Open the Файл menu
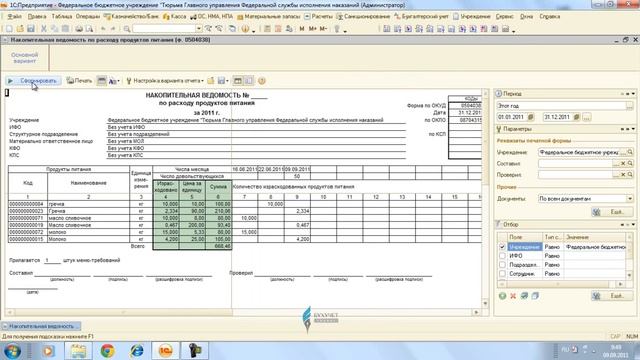Image resolution: width=640 pixels, height=360 pixels. pos(14,17)
